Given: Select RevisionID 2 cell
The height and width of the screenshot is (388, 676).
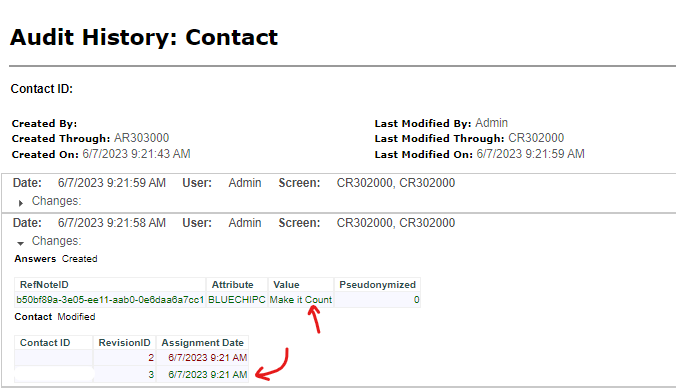Looking at the screenshot, I should [124, 357].
